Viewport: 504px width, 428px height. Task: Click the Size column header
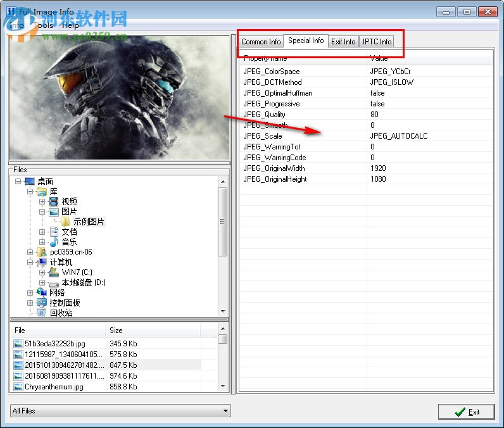point(153,330)
